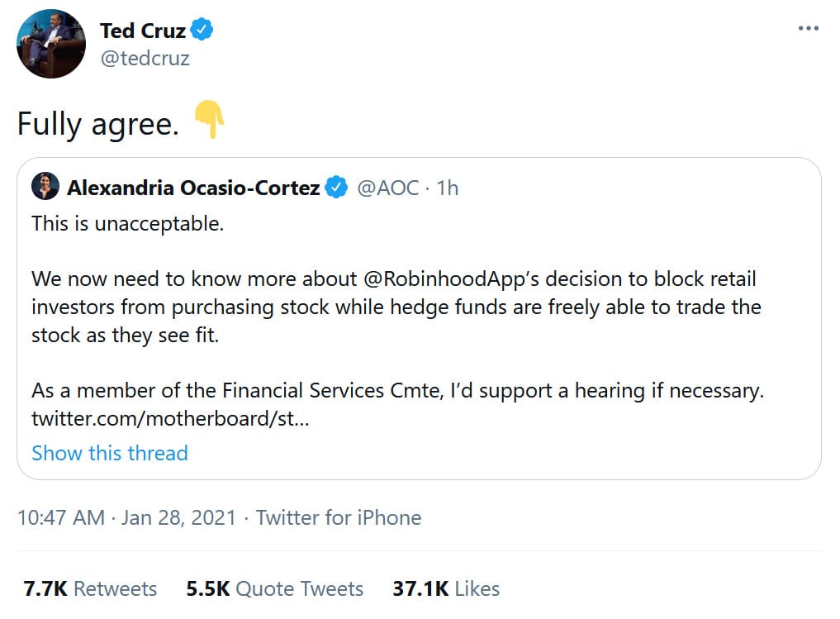Click AOC's verified checkmark badge
Viewport: 840px width, 619px height.
click(x=335, y=188)
